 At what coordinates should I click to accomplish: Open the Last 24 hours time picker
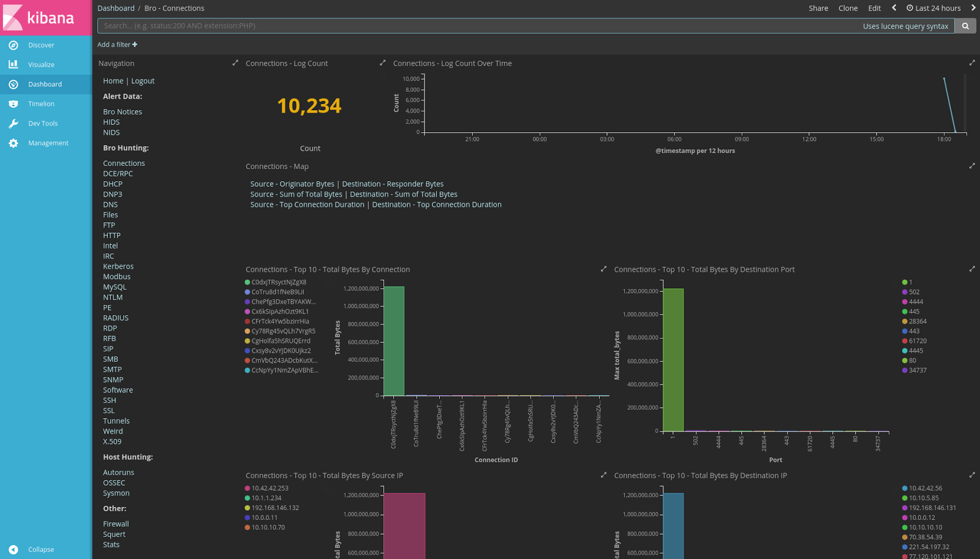(933, 8)
